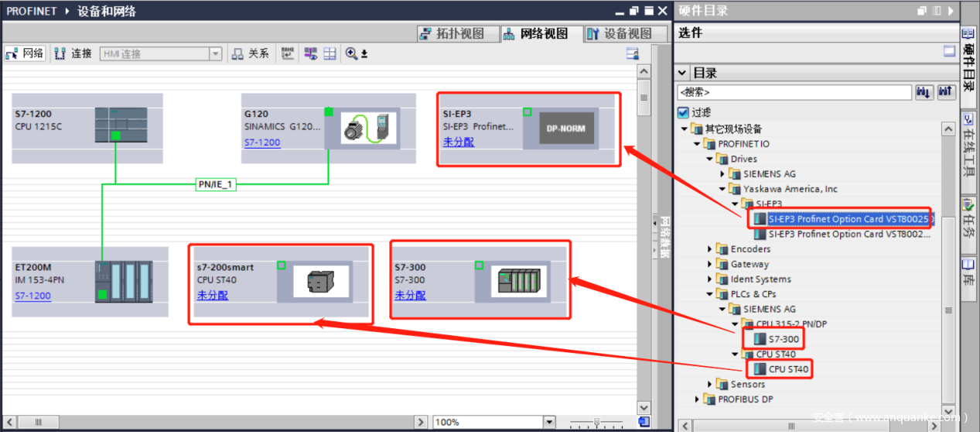Collapse the Drives folder node
This screenshot has height=432, width=980.
pos(710,159)
